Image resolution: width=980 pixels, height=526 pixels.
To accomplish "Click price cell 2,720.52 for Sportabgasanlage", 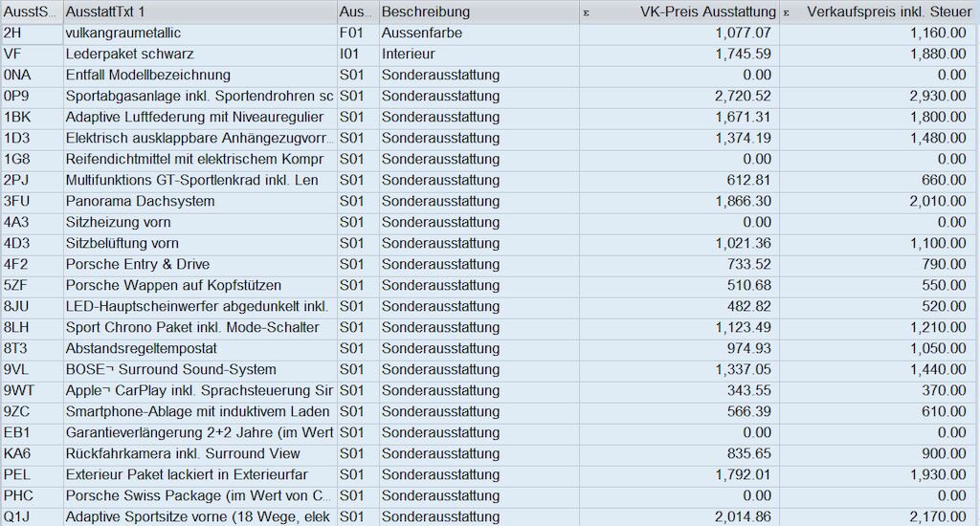I will tap(679, 97).
